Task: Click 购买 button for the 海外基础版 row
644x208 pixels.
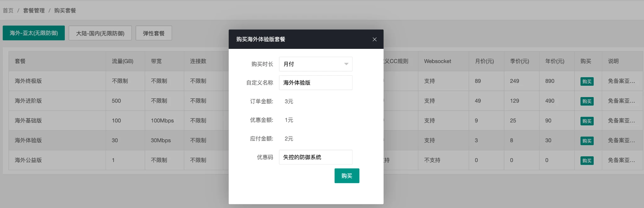Action: [x=586, y=121]
